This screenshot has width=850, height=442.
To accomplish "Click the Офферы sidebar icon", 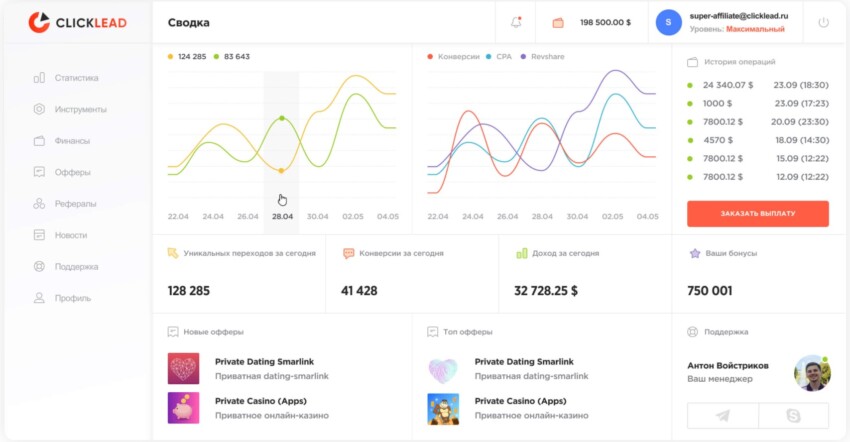I will [39, 172].
